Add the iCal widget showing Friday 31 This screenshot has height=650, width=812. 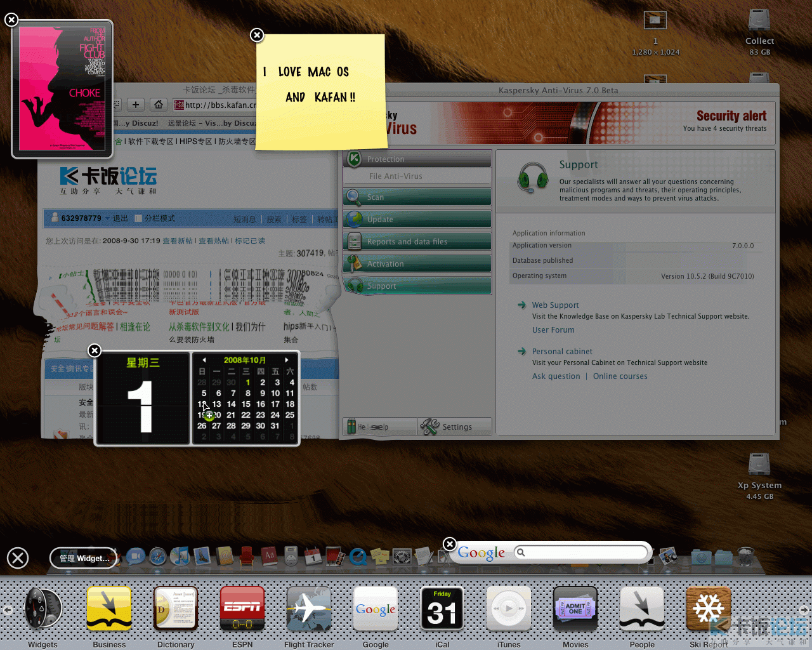pos(442,608)
